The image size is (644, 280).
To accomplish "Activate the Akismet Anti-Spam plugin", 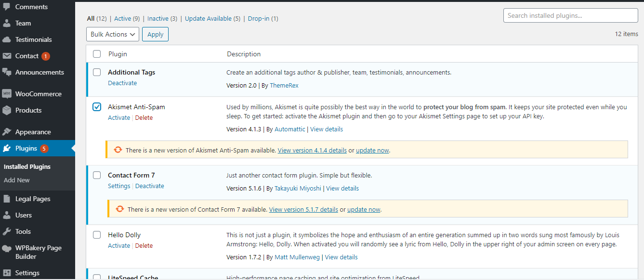I will (x=119, y=117).
